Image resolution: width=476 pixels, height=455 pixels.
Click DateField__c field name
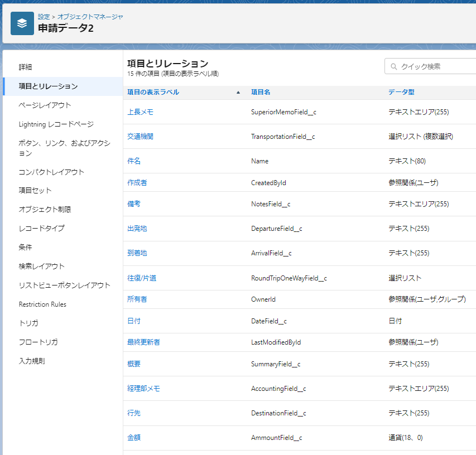[x=269, y=321]
